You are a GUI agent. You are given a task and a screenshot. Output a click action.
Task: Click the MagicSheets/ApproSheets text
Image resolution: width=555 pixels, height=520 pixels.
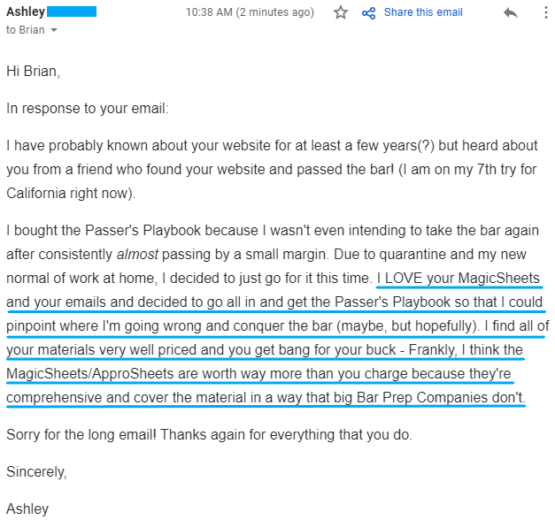click(90, 373)
